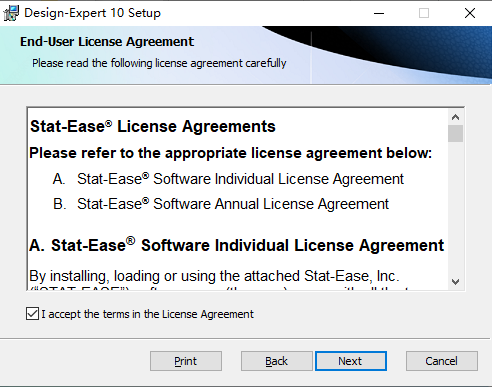Click the Next button

pyautogui.click(x=351, y=361)
